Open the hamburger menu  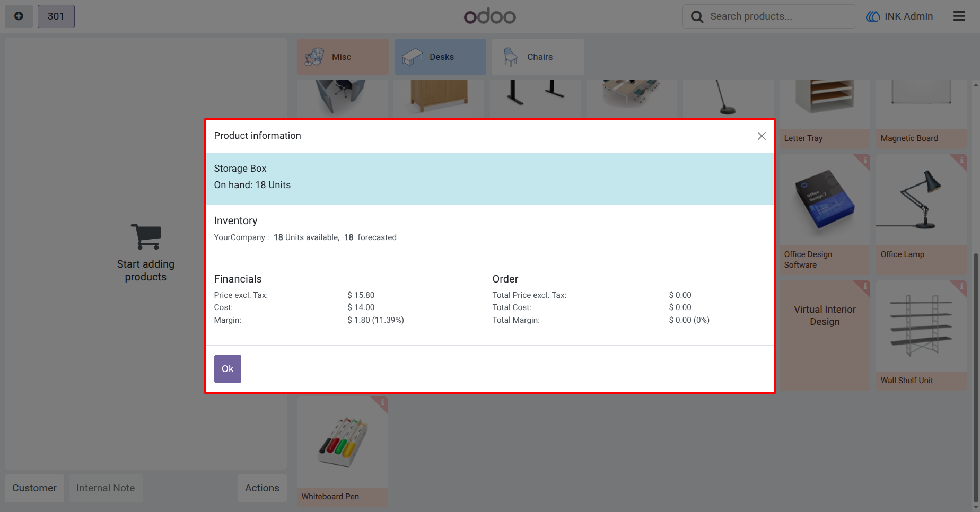point(959,16)
